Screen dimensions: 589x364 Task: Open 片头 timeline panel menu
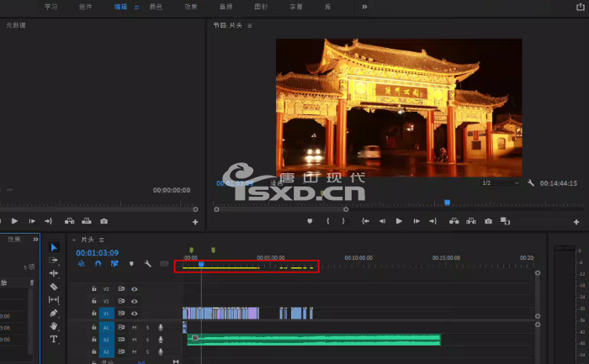click(102, 240)
